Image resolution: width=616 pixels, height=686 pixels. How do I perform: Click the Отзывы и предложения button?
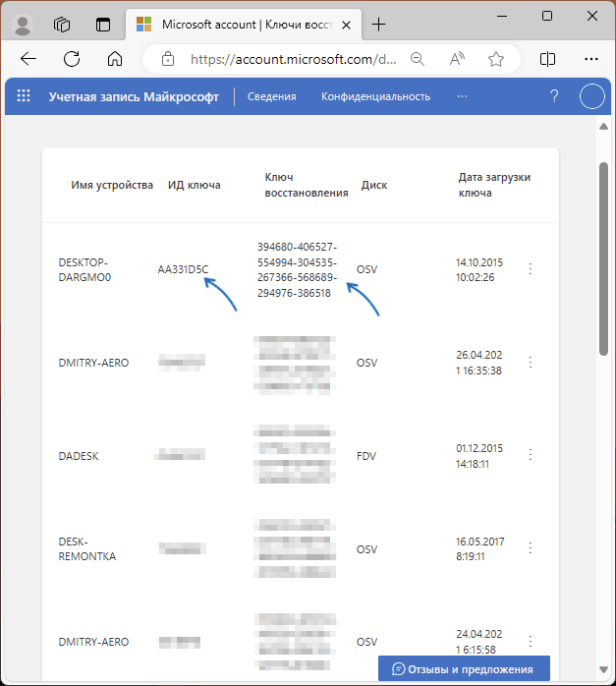[x=464, y=669]
